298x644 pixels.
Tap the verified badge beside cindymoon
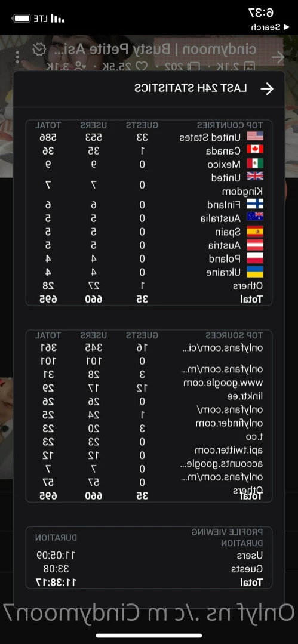point(39,50)
